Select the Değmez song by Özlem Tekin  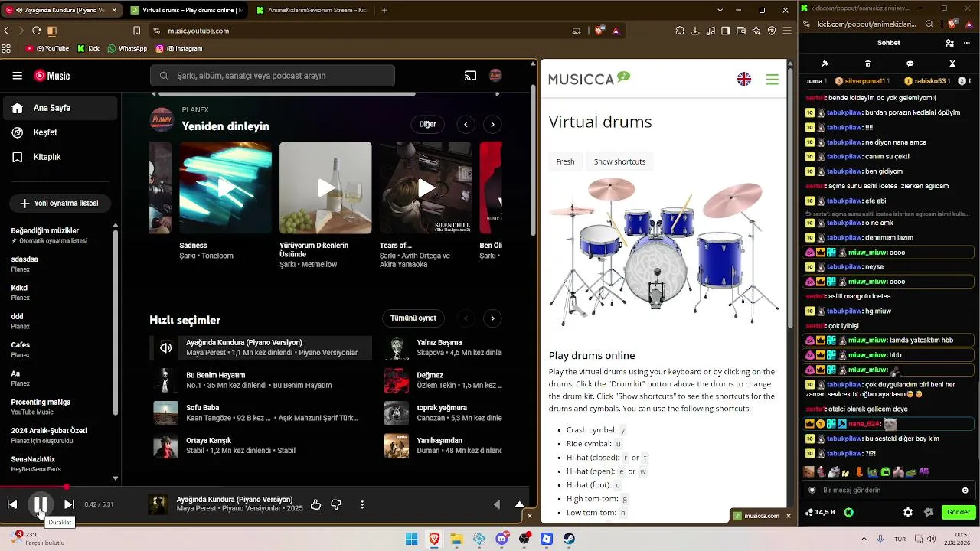tap(443, 380)
